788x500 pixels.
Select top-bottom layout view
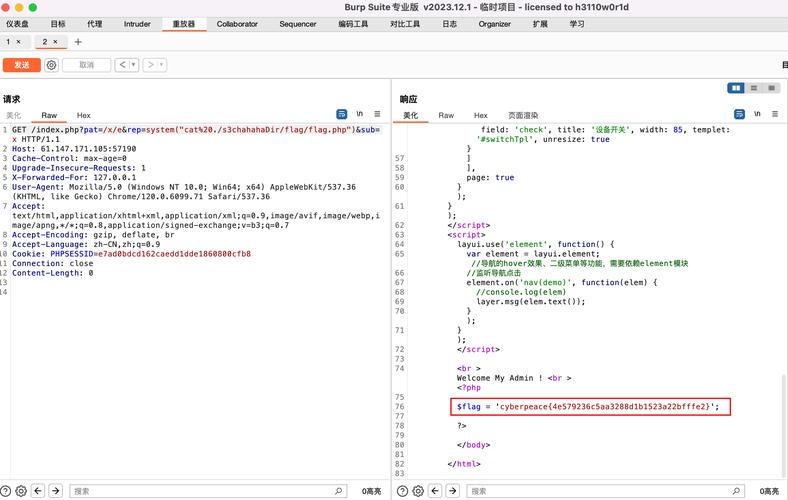tap(754, 88)
